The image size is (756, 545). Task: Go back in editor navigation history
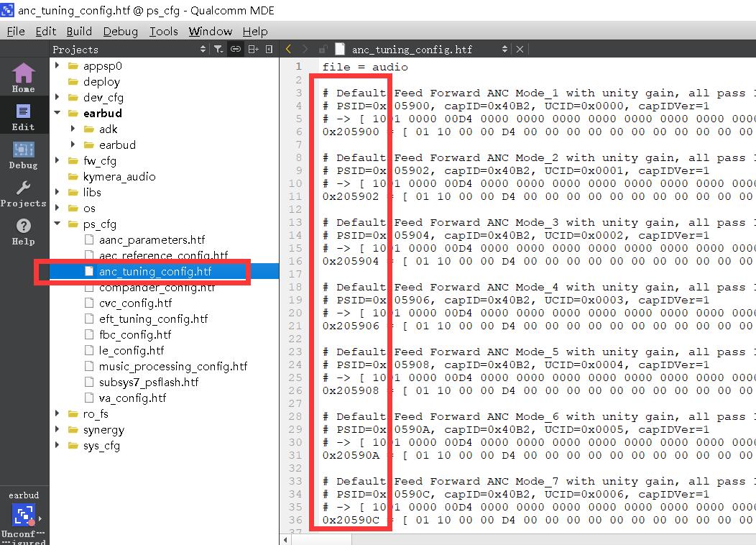pyautogui.click(x=288, y=49)
